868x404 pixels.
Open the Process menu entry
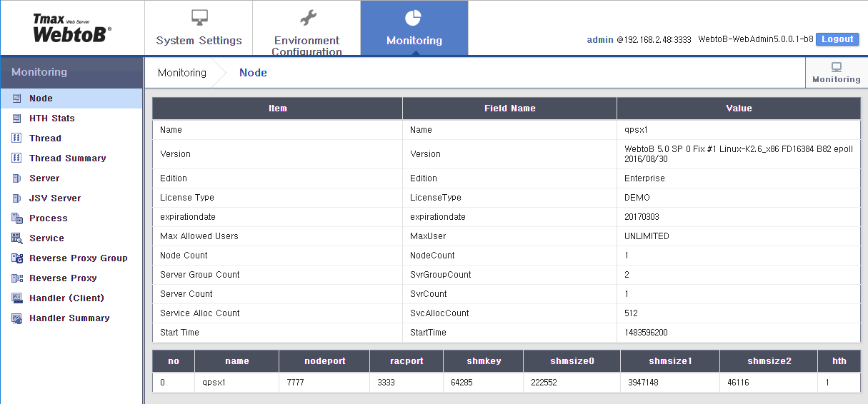click(x=71, y=218)
